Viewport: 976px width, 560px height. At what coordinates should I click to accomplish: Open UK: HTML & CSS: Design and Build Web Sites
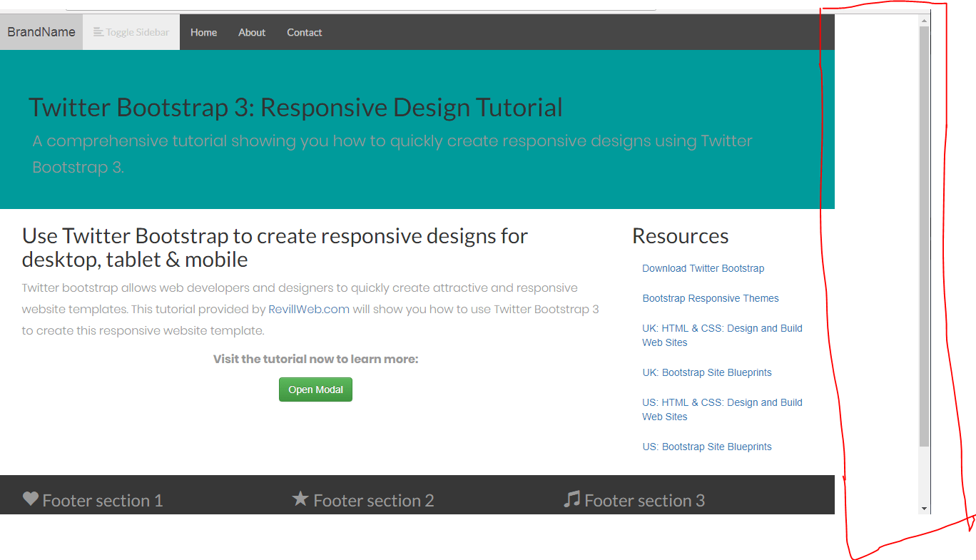[722, 335]
